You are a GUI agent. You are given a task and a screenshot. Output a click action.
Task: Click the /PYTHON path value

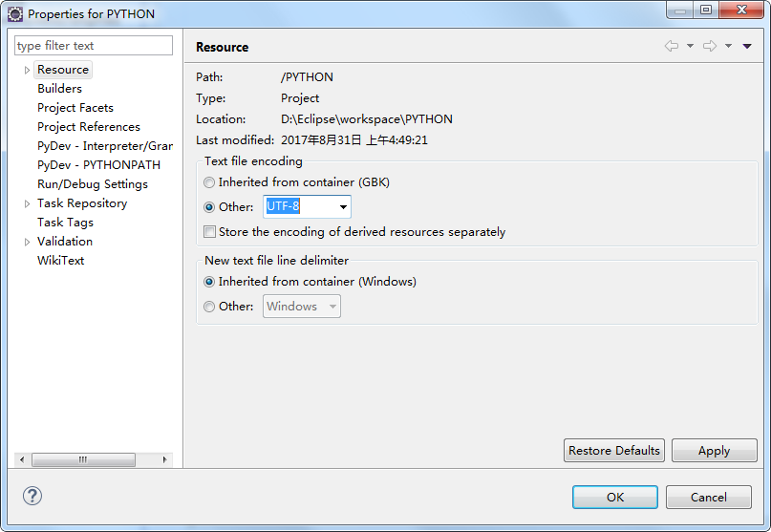coord(307,77)
